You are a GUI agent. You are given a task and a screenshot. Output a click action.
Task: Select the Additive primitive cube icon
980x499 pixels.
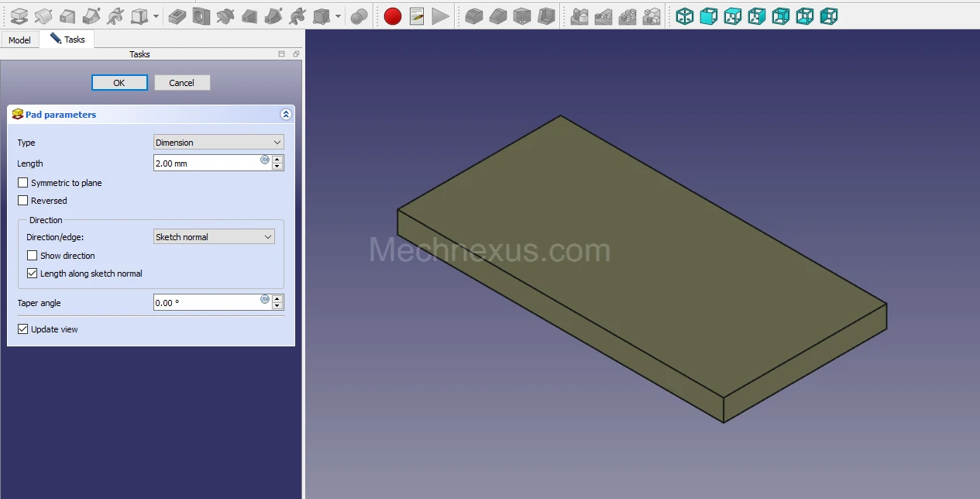[139, 15]
